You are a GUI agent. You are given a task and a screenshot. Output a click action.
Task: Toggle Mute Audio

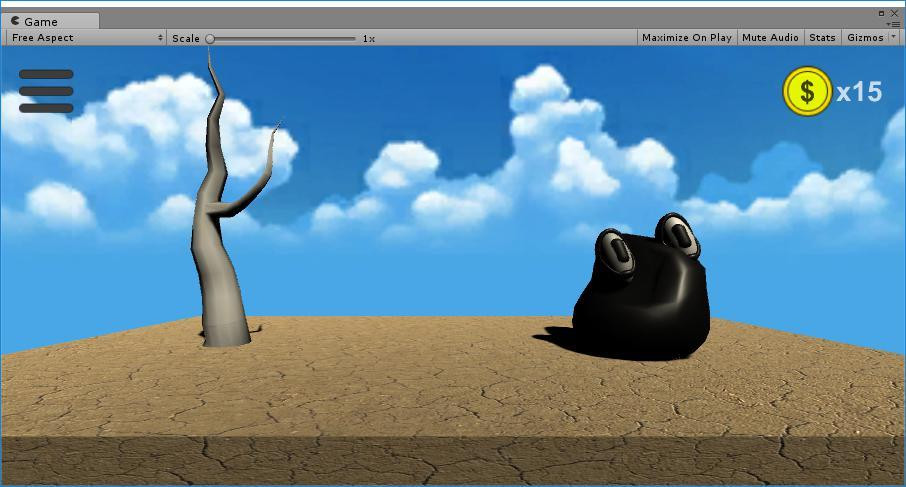coord(770,38)
